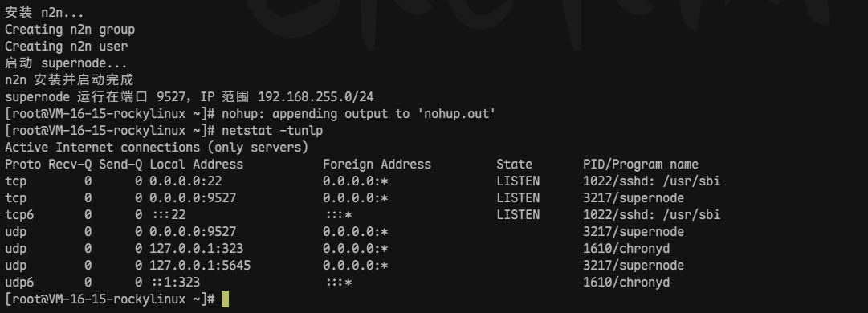Click the '127.0.0.1:323' local address
This screenshot has width=868, height=313.
pos(196,248)
